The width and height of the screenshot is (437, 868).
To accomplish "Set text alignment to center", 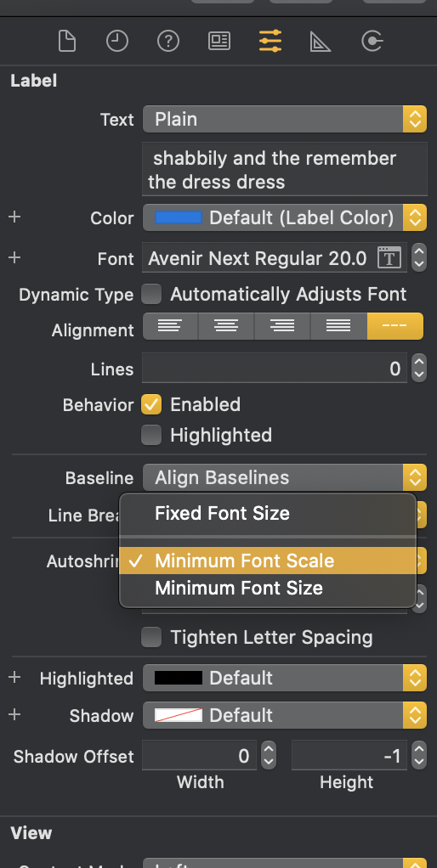I will click(x=226, y=326).
